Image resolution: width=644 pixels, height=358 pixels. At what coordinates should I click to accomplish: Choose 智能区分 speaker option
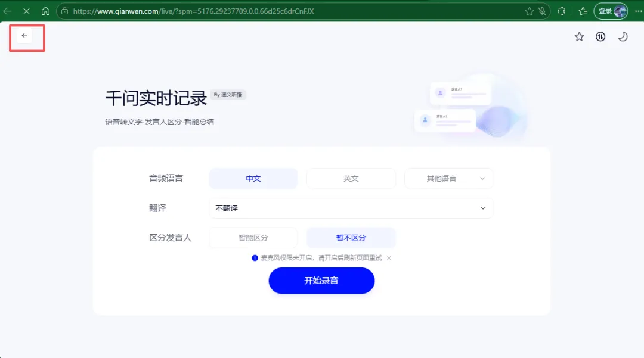tap(253, 238)
